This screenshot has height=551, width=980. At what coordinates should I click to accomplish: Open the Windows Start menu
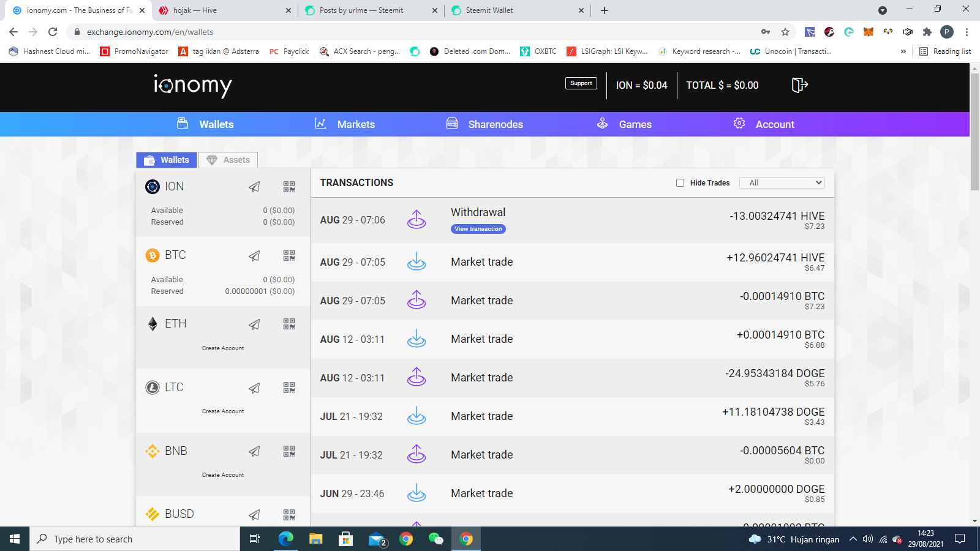click(15, 539)
